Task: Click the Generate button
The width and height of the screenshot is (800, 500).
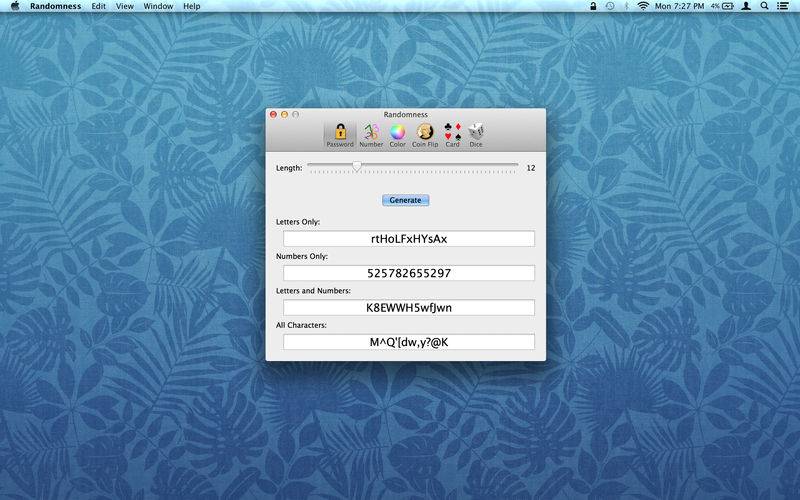Action: click(406, 200)
